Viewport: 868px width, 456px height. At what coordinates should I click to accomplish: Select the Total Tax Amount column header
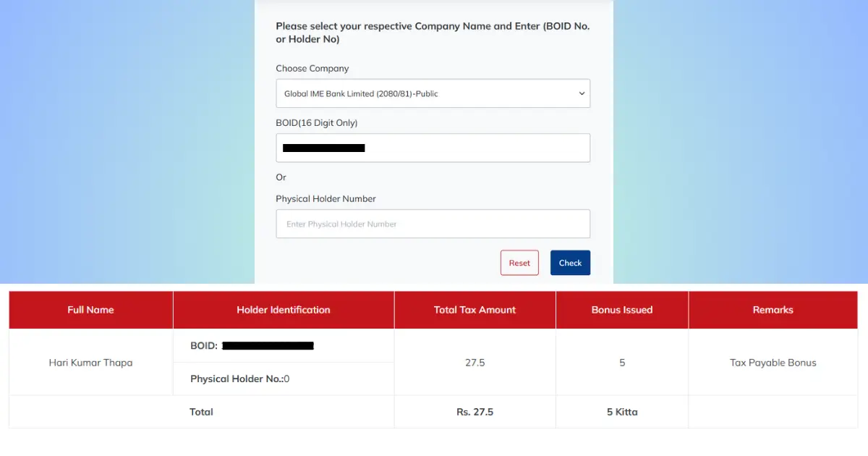click(x=475, y=309)
